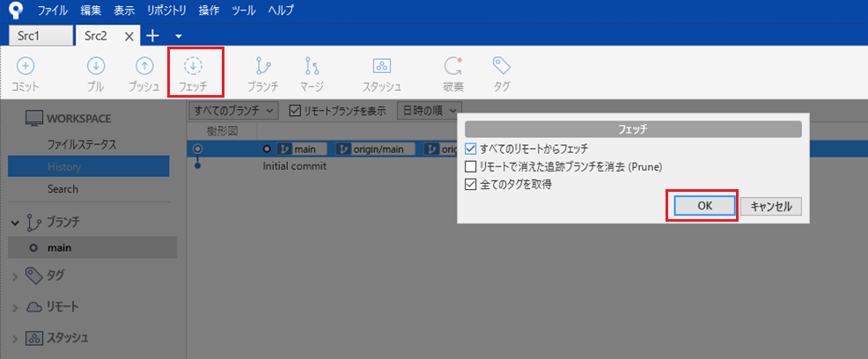This screenshot has height=359, width=868.
Task: Uncheck すべてのリモートからフェッチ checkbox
Action: [x=471, y=148]
